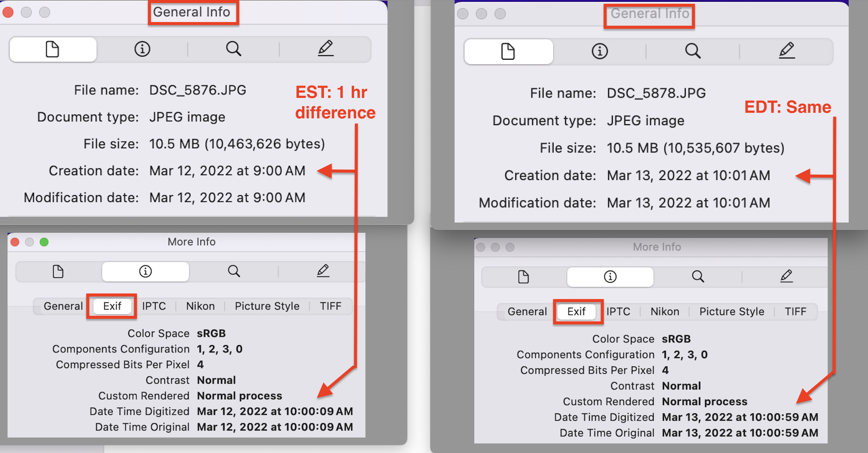This screenshot has height=453, width=868.
Task: Close the left More Info window
Action: [x=15, y=242]
